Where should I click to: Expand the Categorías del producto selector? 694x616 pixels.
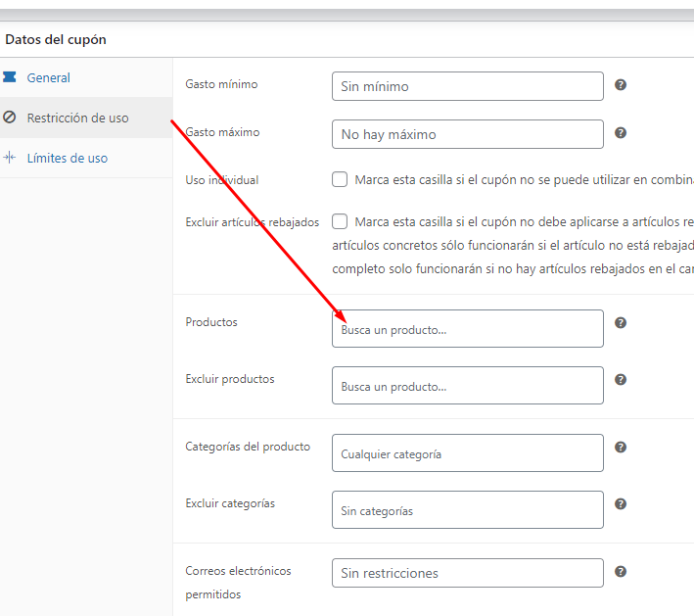[467, 453]
